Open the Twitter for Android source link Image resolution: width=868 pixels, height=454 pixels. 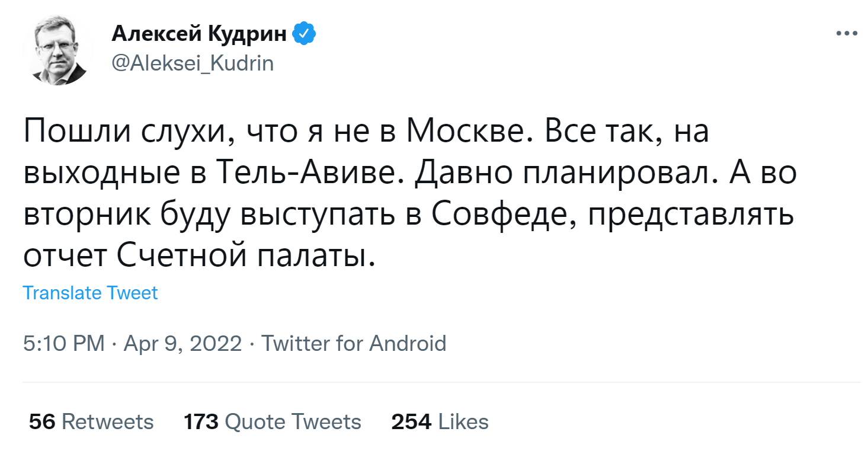point(354,343)
